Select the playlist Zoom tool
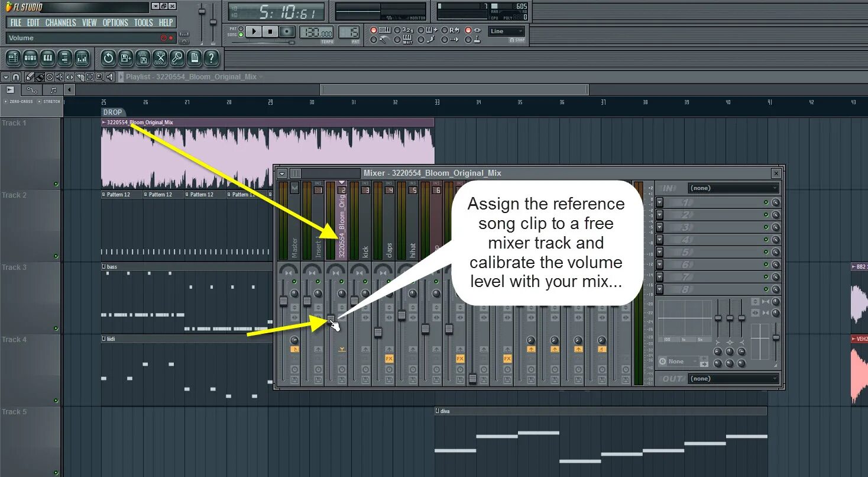Image resolution: width=868 pixels, height=477 pixels. click(100, 77)
